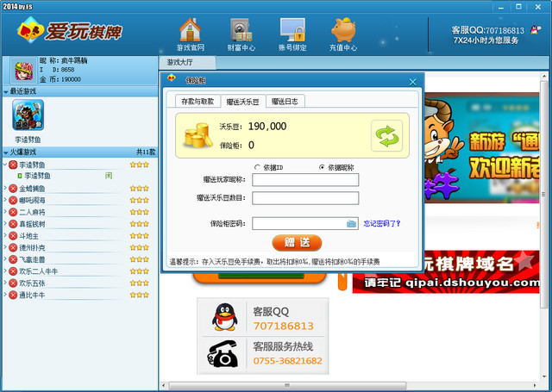Switch to the 赠送日志 tab
Viewport: 552px width, 392px height.
point(285,102)
